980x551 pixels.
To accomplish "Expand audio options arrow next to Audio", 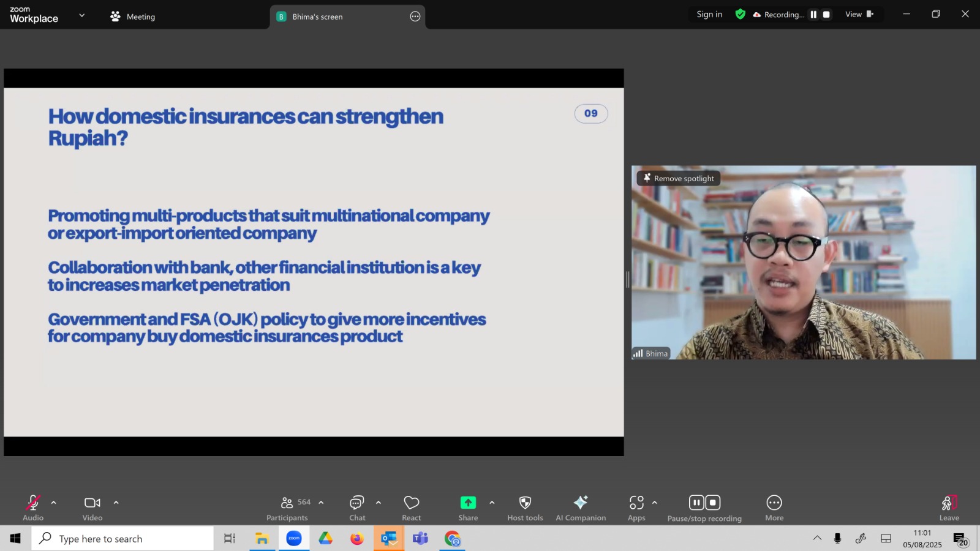I will click(x=54, y=503).
